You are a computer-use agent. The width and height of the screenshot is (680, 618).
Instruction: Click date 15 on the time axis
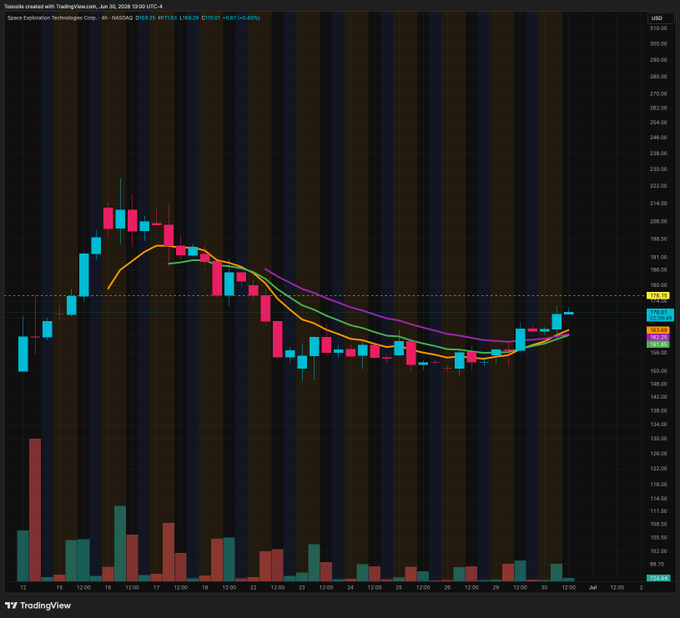(x=59, y=588)
